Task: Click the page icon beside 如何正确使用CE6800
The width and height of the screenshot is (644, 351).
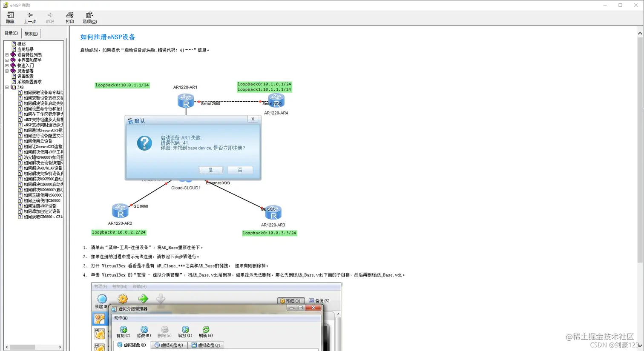Action: pos(20,200)
